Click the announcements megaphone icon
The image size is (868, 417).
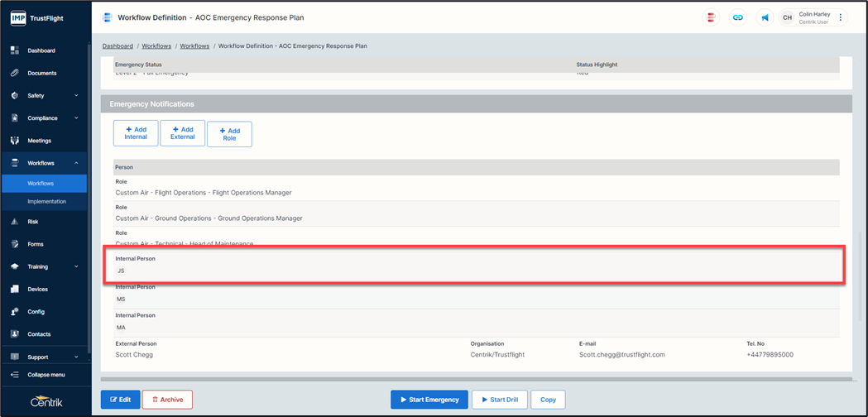[765, 17]
